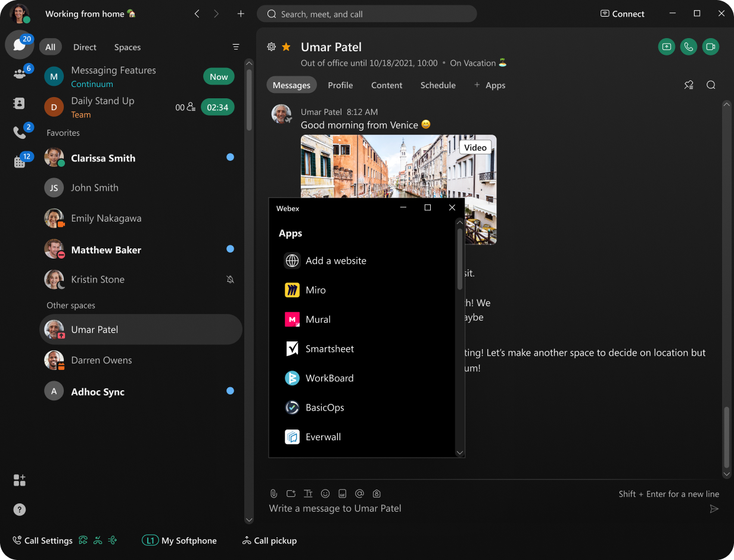The width and height of the screenshot is (734, 560).
Task: Open the text formatting icon in composer
Action: [308, 493]
